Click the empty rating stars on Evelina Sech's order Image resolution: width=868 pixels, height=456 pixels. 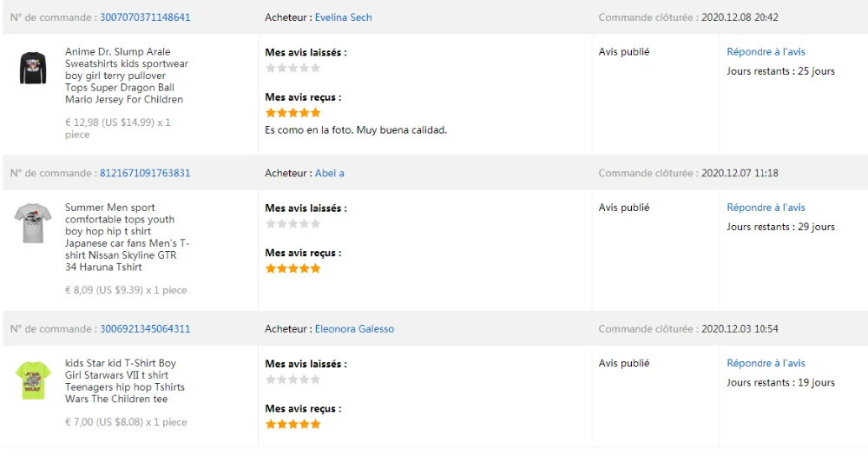(x=293, y=68)
